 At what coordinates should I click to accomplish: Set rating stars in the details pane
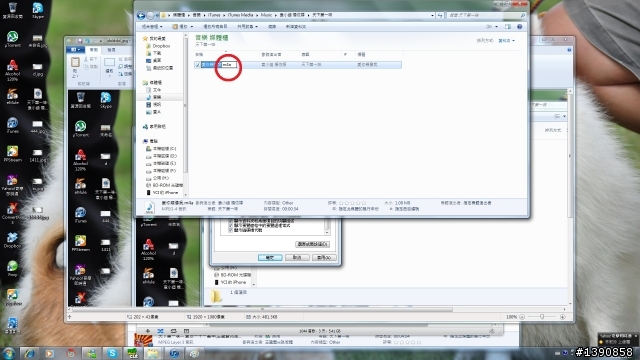pyautogui.click(x=353, y=203)
